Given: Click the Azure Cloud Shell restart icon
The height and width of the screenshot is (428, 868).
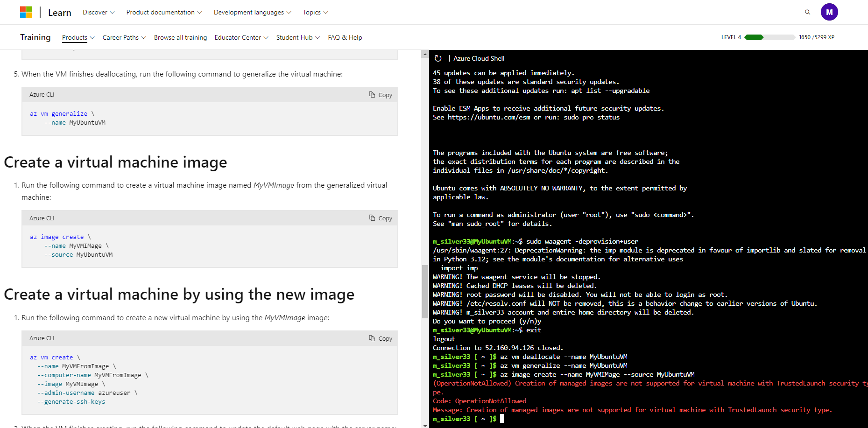Looking at the screenshot, I should 438,58.
